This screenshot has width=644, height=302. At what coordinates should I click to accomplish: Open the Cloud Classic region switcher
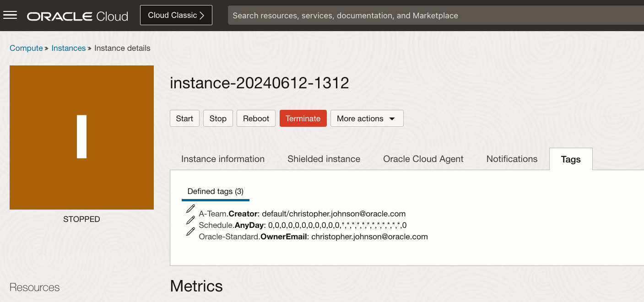(x=176, y=15)
